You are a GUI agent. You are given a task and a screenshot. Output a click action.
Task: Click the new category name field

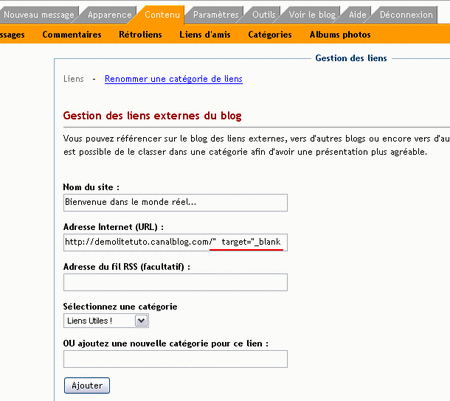tap(175, 359)
